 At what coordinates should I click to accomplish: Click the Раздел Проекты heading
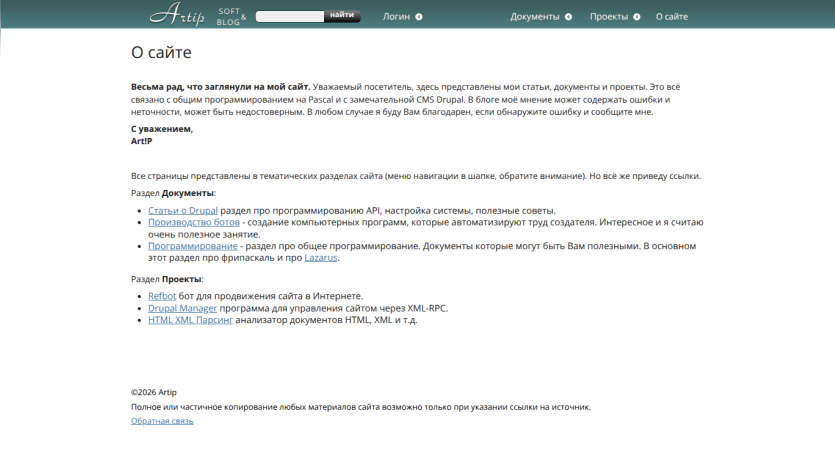[x=167, y=279]
